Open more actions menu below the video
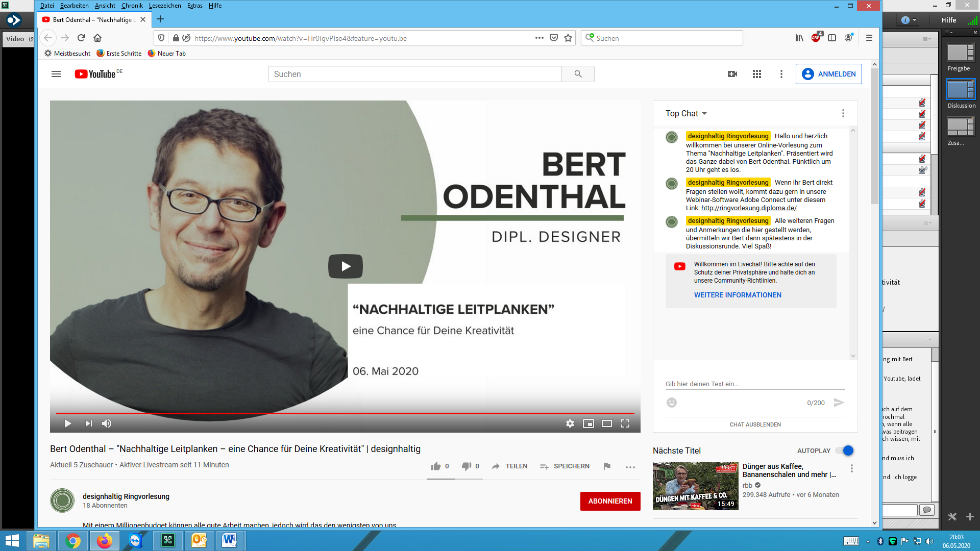980x551 pixels. point(630,467)
